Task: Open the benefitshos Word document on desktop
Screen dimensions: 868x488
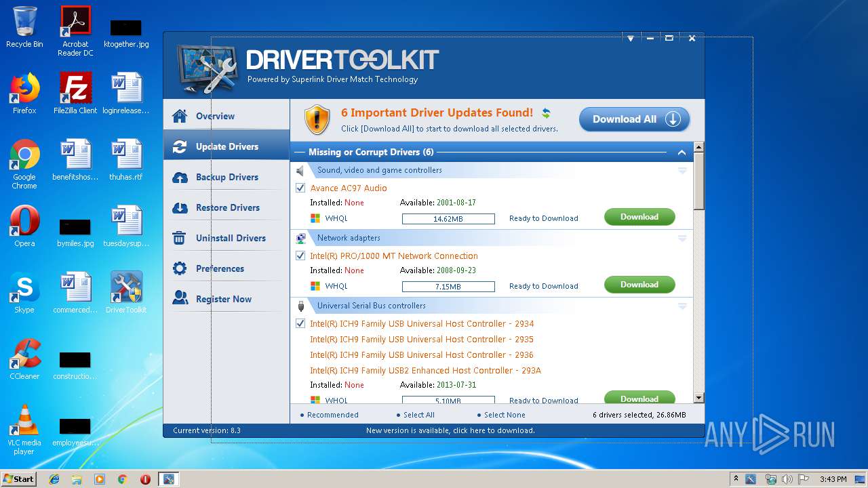Action: [x=75, y=161]
